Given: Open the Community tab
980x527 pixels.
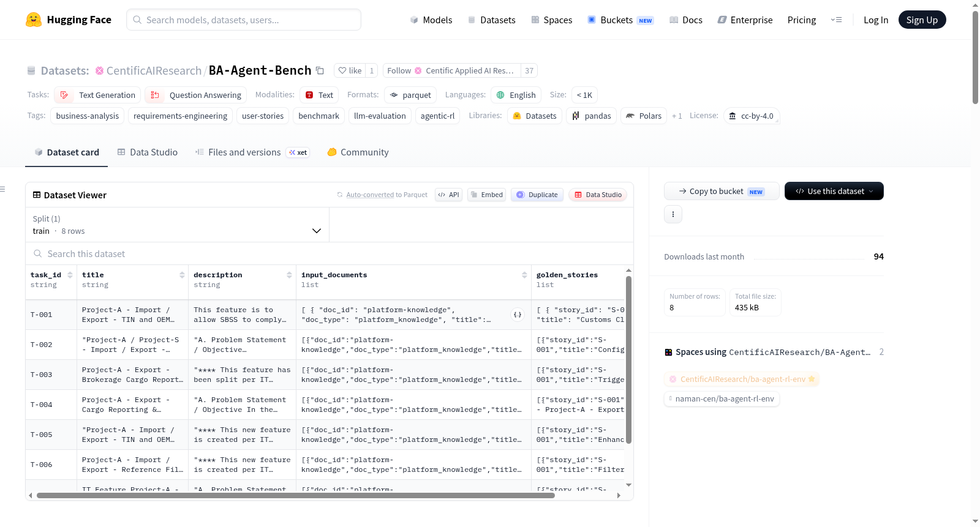Looking at the screenshot, I should 358,152.
